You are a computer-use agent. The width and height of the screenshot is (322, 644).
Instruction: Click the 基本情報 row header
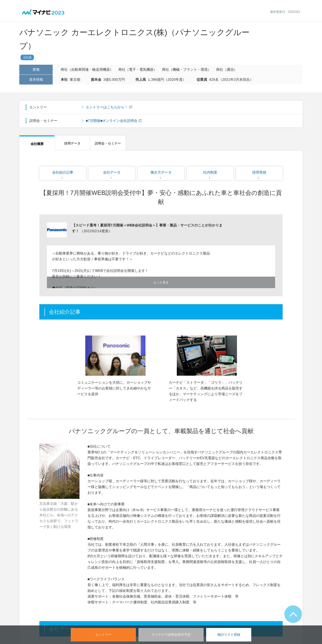(36, 79)
